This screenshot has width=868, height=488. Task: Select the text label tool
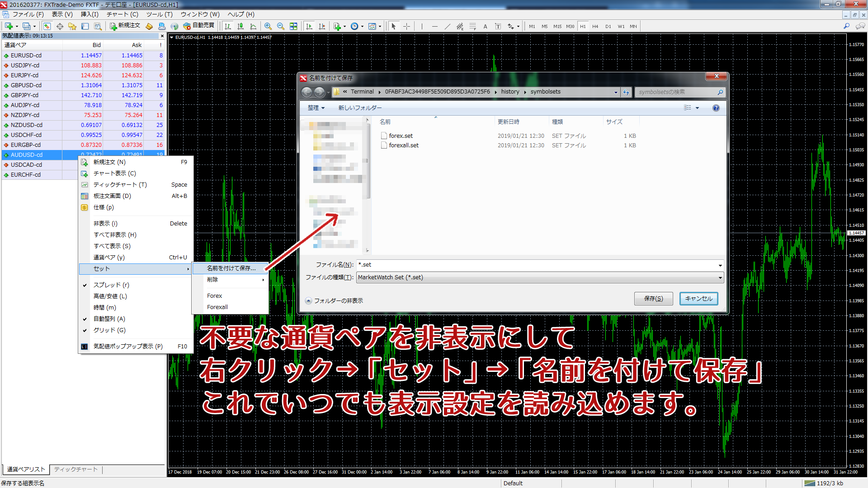click(498, 26)
